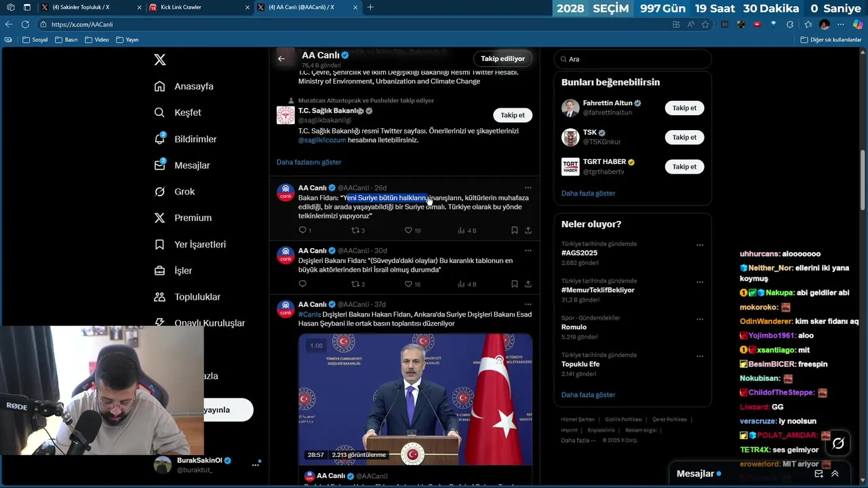Share the 30d post
Viewport: 868px width, 488px height.
click(528, 284)
